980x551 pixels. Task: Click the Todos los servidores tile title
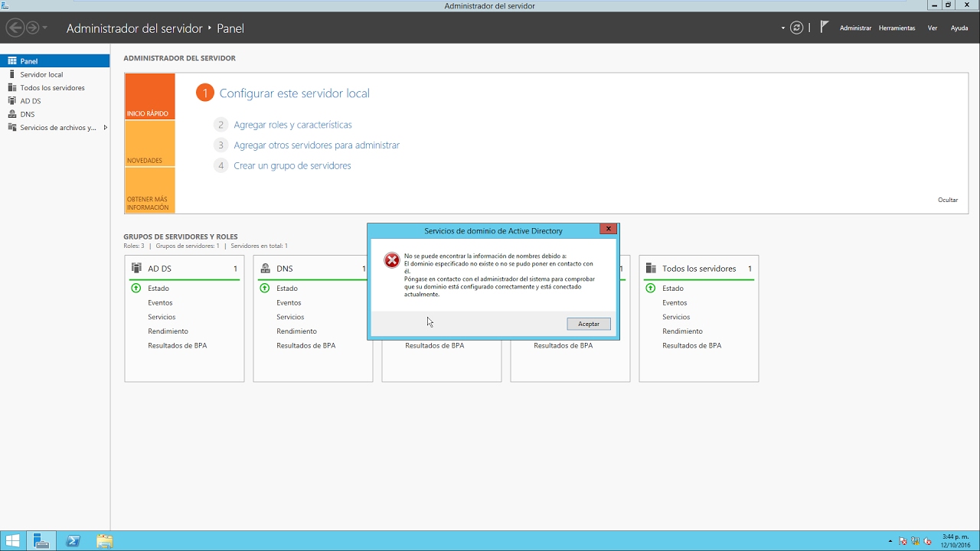(699, 269)
